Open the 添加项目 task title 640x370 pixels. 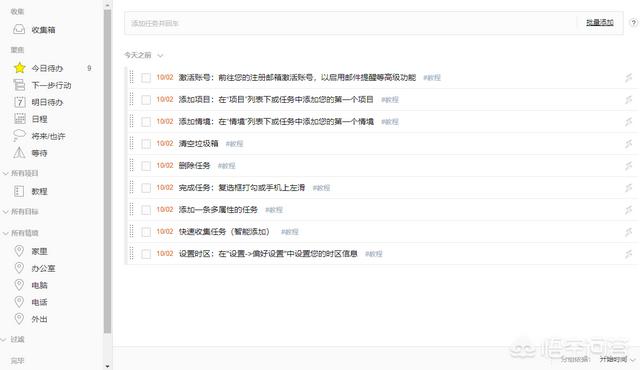tap(276, 99)
